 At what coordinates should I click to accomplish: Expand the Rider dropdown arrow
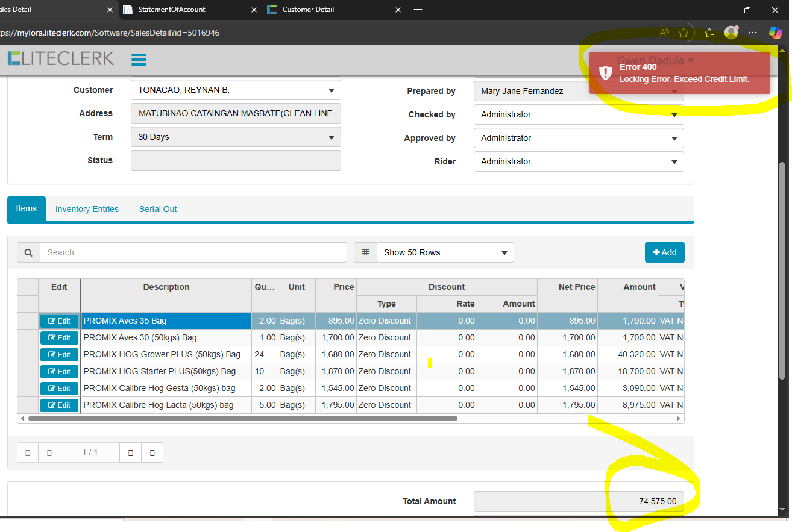point(674,161)
